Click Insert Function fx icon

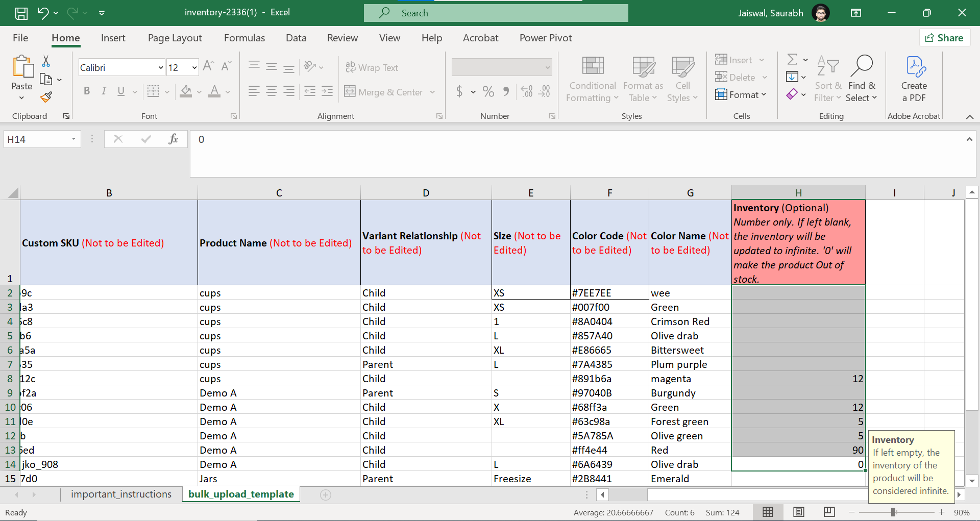[x=173, y=139]
